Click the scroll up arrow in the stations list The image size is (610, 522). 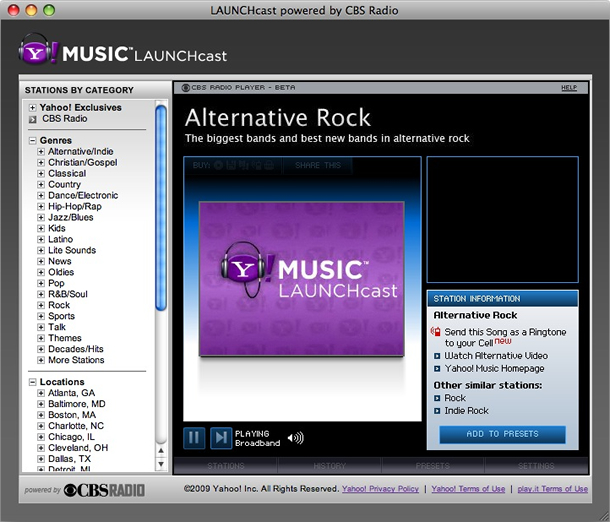pos(161,450)
